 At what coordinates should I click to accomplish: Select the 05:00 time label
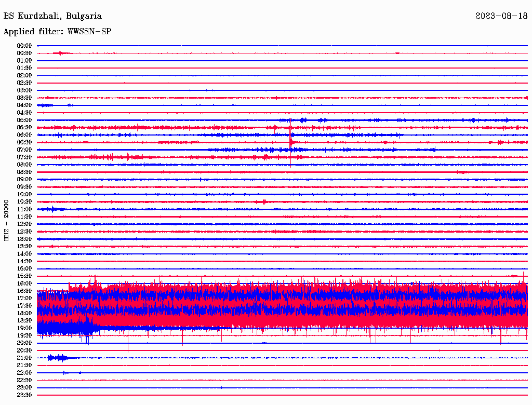24,120
